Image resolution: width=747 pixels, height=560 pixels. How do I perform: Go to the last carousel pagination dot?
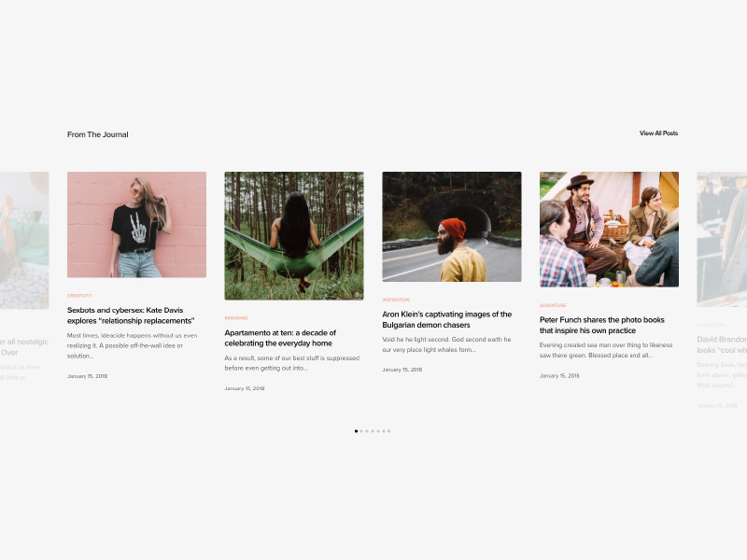[x=388, y=431]
